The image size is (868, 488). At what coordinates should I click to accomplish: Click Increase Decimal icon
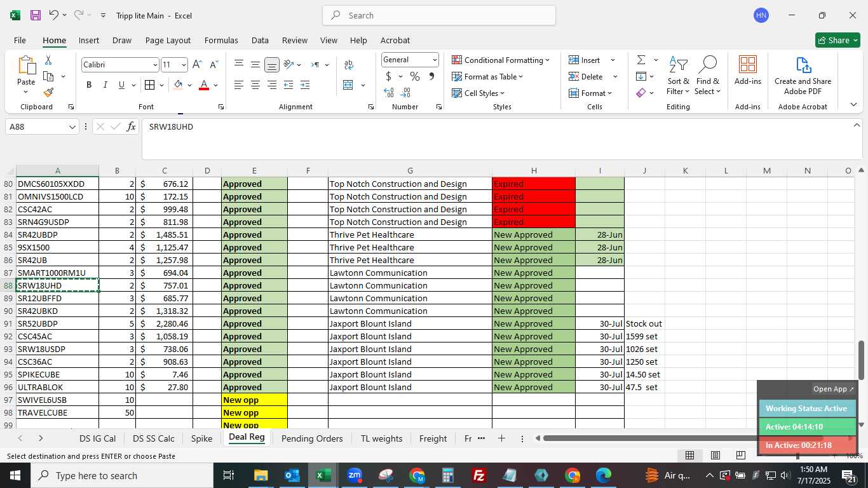(x=389, y=93)
